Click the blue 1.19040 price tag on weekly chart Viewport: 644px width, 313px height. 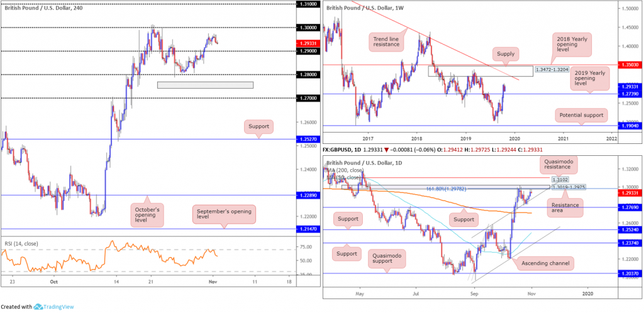(x=629, y=127)
